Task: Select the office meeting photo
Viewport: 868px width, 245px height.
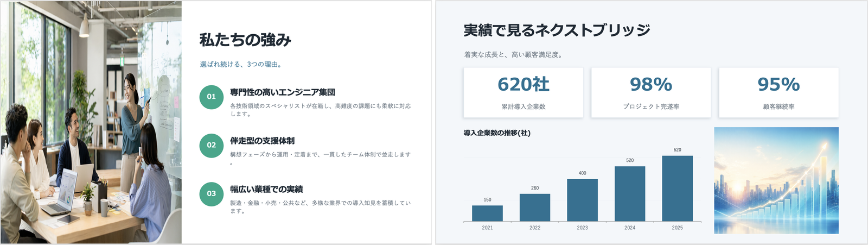Action: click(x=91, y=122)
